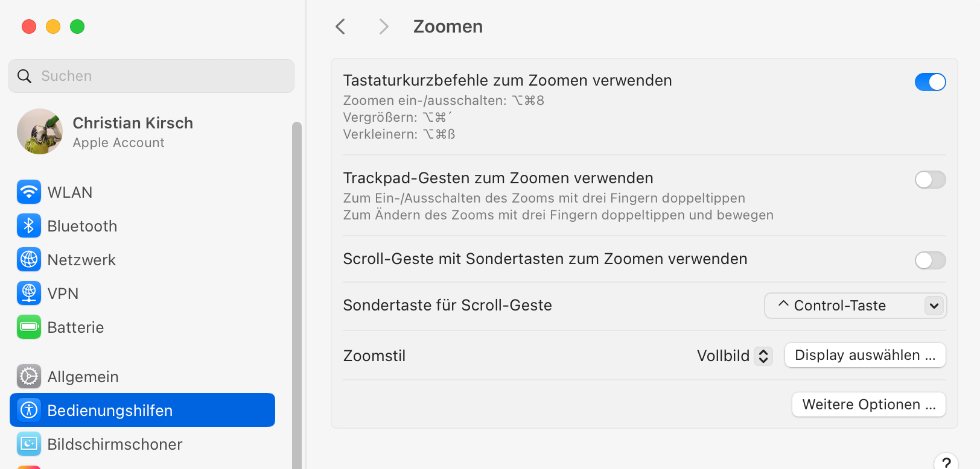Screen dimensions: 980x469
Task: Open the Netzwerk globe icon
Action: [x=29, y=260]
